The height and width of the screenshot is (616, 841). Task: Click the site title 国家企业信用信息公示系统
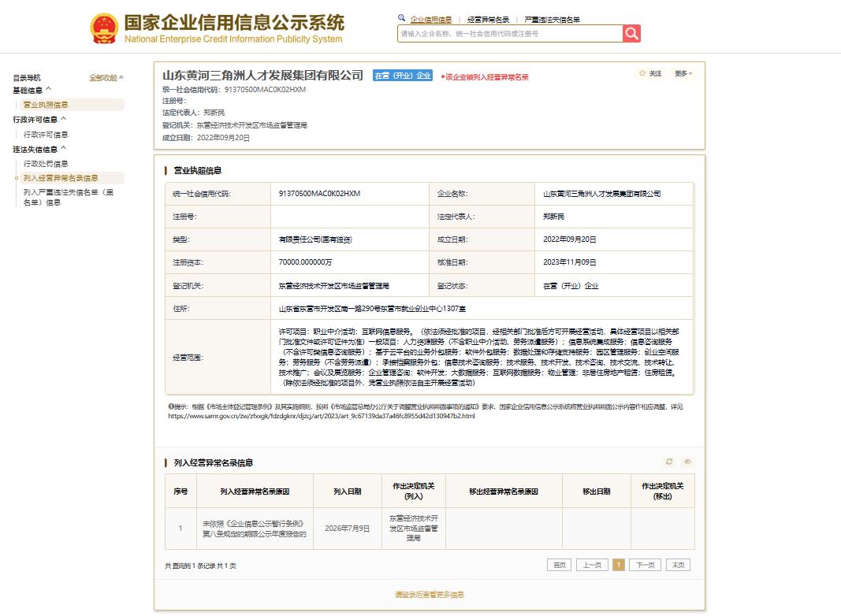[x=234, y=23]
